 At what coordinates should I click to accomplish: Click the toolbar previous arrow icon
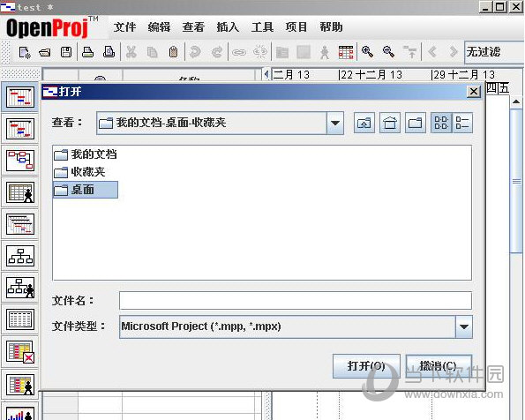432,52
